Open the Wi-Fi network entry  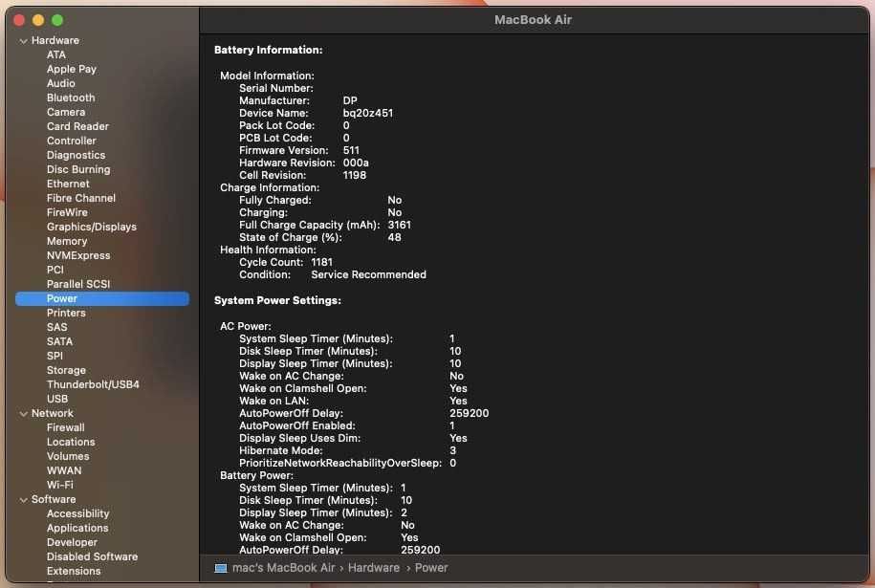[59, 485]
